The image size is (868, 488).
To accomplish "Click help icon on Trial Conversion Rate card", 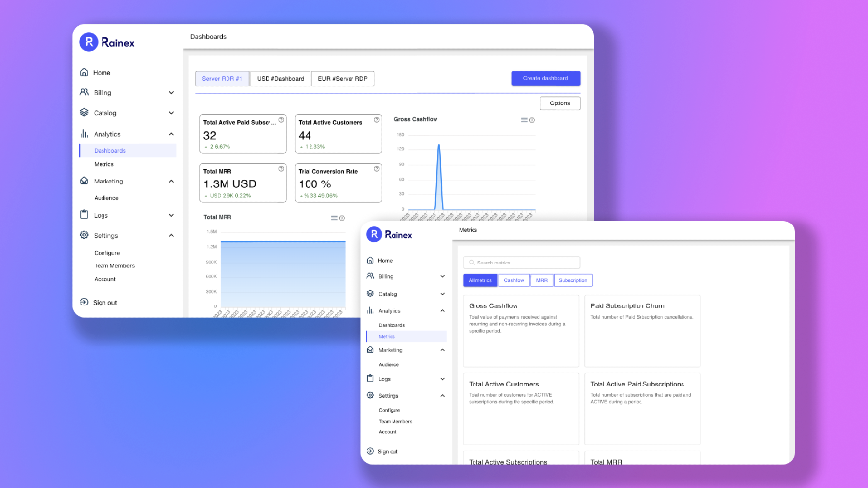I will pos(377,169).
